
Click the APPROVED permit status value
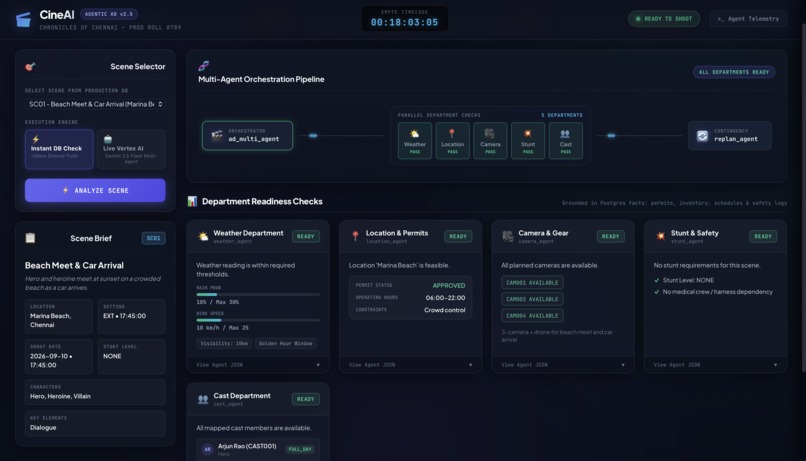coord(449,285)
